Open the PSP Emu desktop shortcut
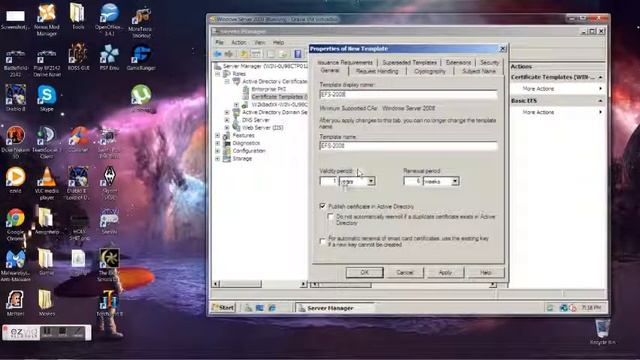This screenshot has height=360, width=640. tap(109, 57)
